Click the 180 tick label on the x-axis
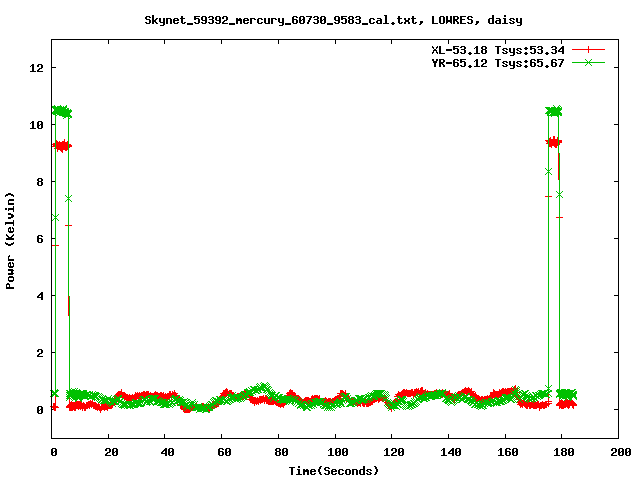The image size is (640, 480). (x=562, y=452)
